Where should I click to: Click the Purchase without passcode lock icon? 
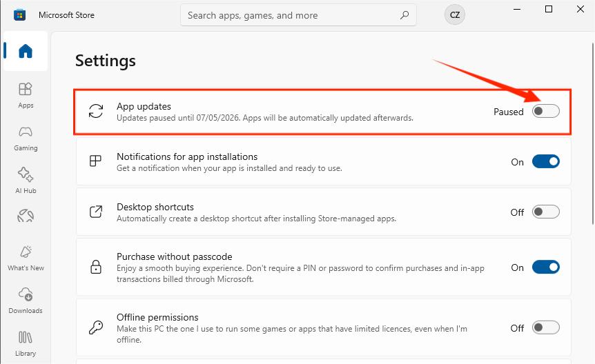96,267
